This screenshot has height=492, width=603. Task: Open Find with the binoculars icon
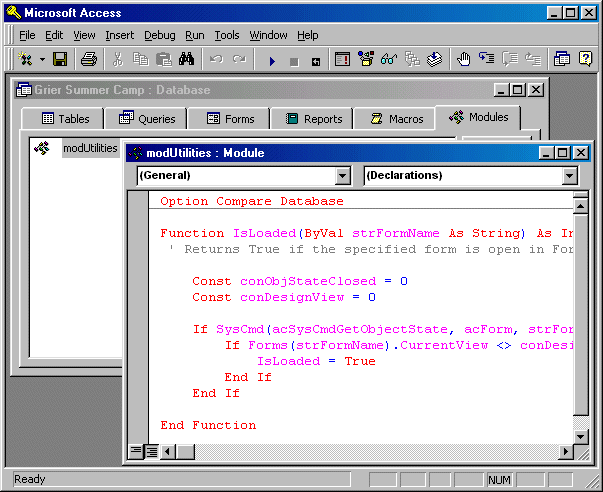[x=186, y=59]
